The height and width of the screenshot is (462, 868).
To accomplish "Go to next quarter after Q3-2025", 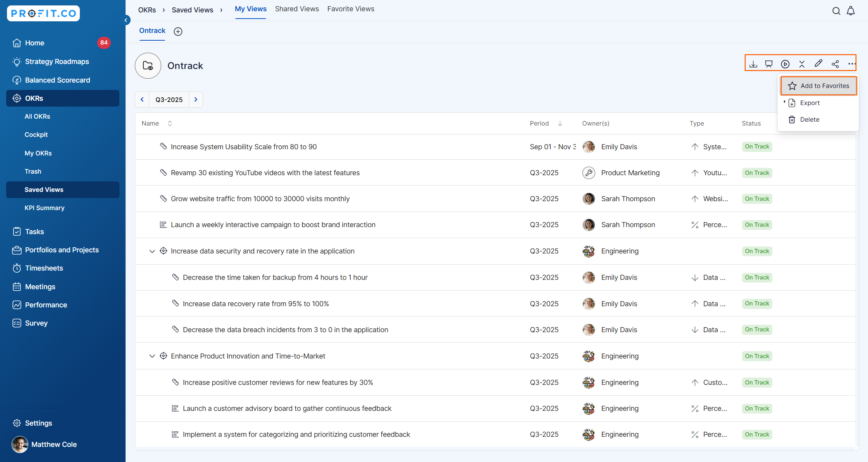I will (x=196, y=100).
